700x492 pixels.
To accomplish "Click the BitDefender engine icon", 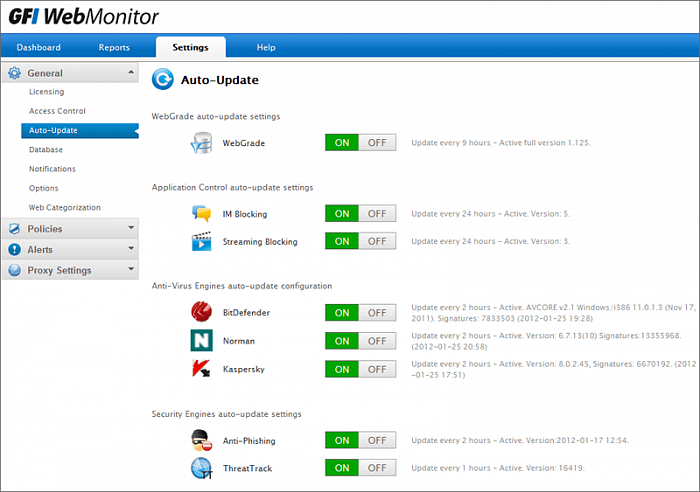I will pyautogui.click(x=202, y=313).
